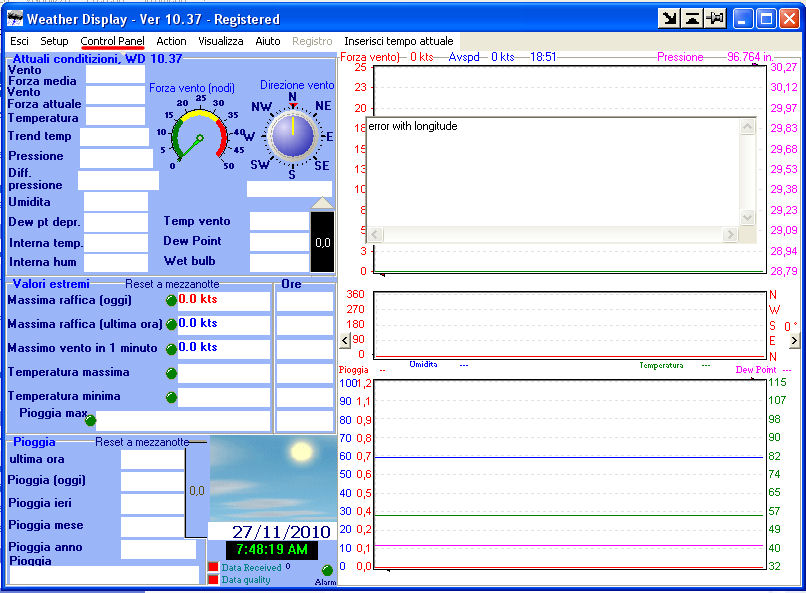Click the wind direction compass

coord(292,136)
